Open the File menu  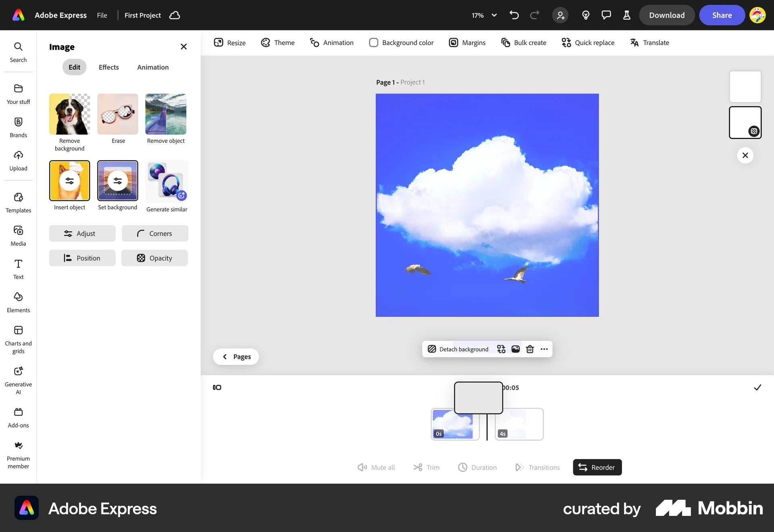(102, 15)
